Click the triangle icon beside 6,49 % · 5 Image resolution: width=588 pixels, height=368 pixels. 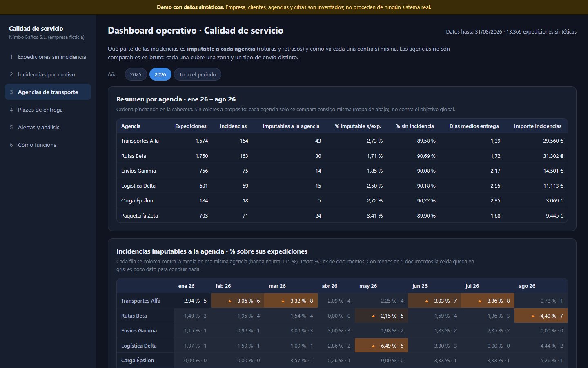(x=373, y=346)
